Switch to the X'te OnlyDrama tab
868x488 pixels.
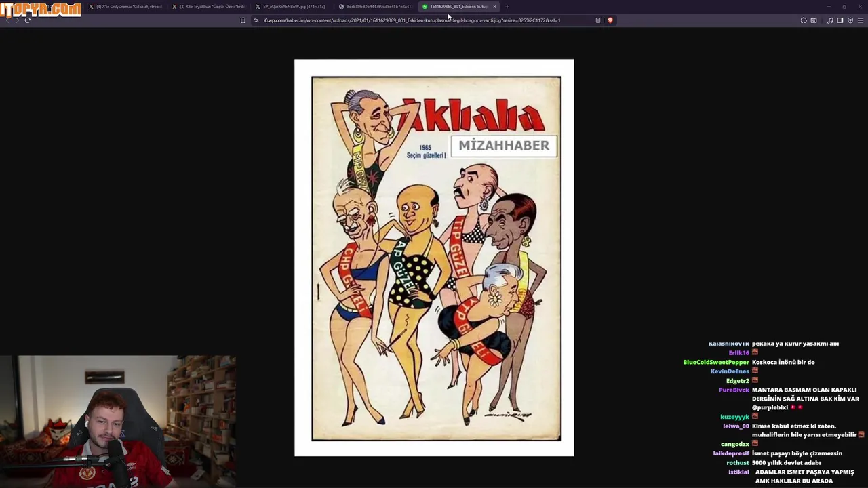[x=126, y=7]
